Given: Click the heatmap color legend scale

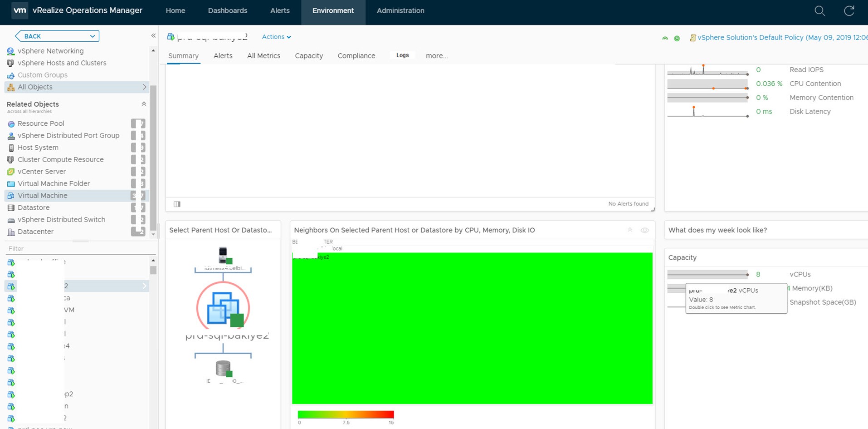Looking at the screenshot, I should click(x=346, y=414).
